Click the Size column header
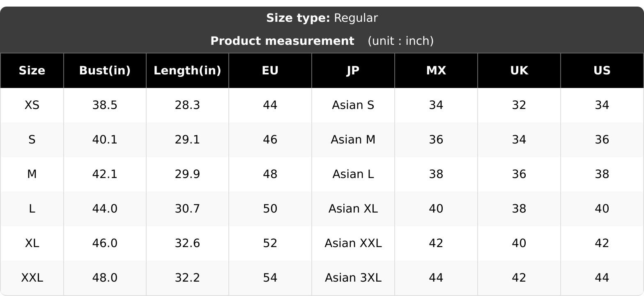This screenshot has width=644, height=296. tap(32, 71)
